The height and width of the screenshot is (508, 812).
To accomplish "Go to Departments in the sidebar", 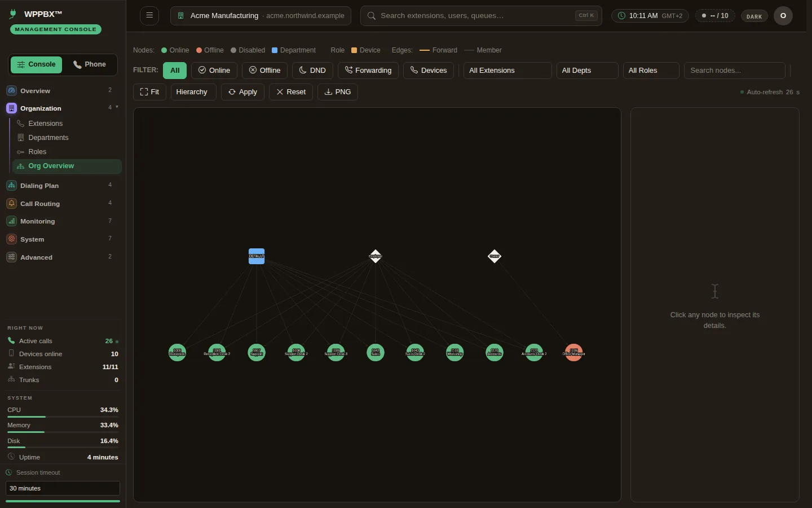I will point(67,138).
